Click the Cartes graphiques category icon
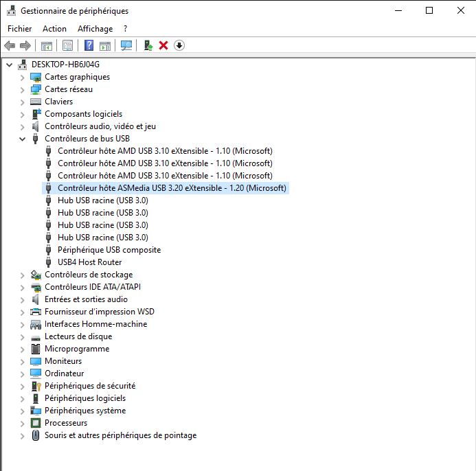 click(36, 78)
